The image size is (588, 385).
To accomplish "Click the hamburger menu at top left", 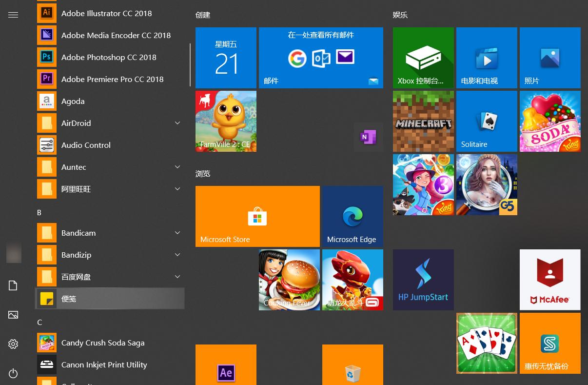I will 13,15.
